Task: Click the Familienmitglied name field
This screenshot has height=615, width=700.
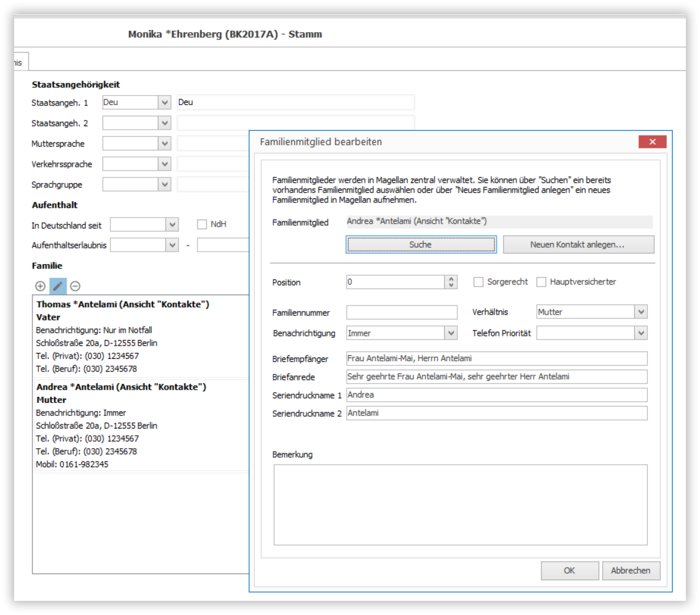Action: coord(500,222)
